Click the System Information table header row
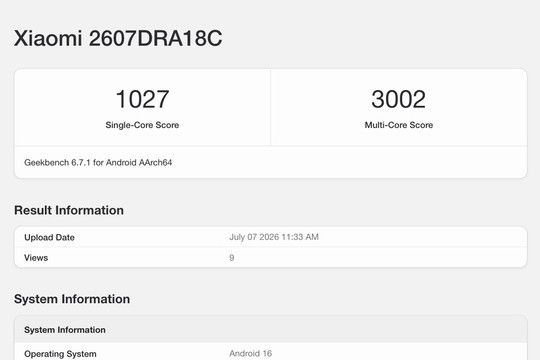The width and height of the screenshot is (540, 360). (x=271, y=330)
